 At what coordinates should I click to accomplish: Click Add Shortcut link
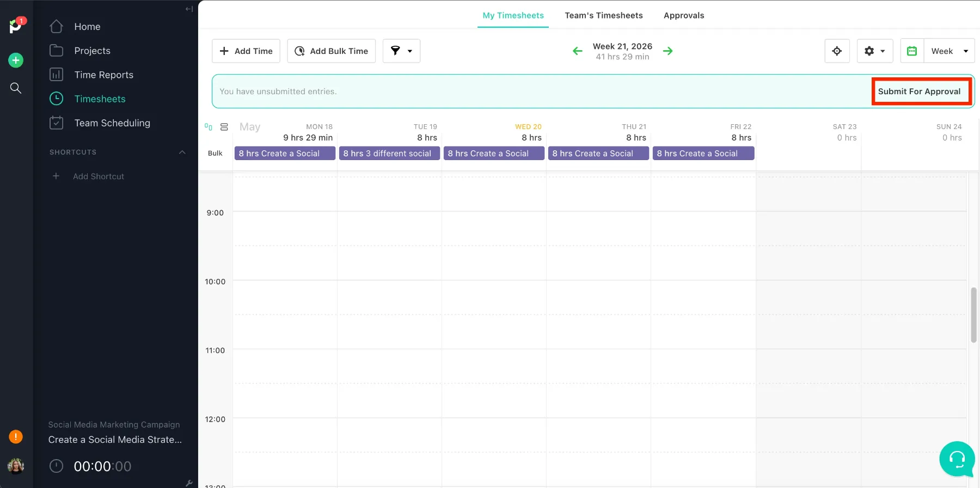click(99, 176)
